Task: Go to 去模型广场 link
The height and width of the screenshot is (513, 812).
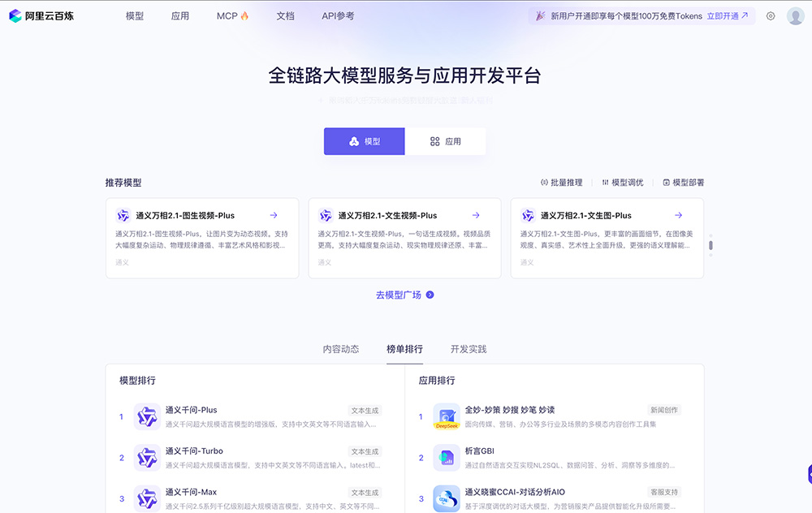Action: tap(398, 295)
